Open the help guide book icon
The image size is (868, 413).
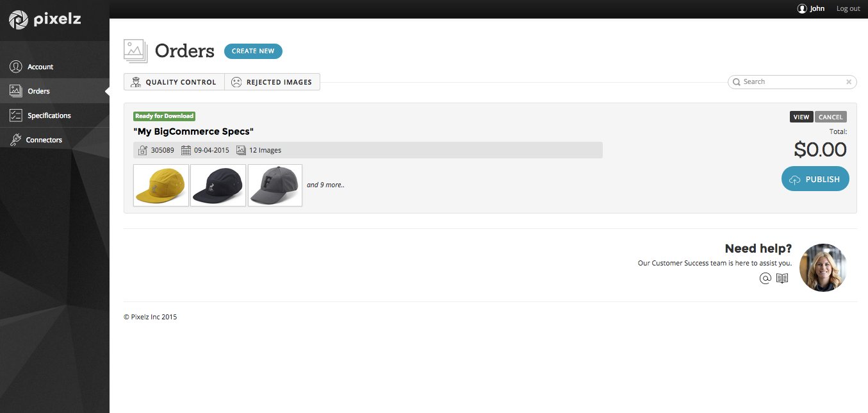782,278
